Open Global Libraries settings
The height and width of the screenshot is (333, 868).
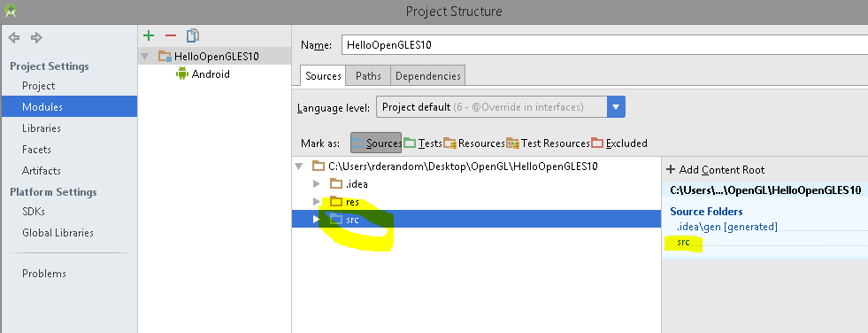click(58, 233)
